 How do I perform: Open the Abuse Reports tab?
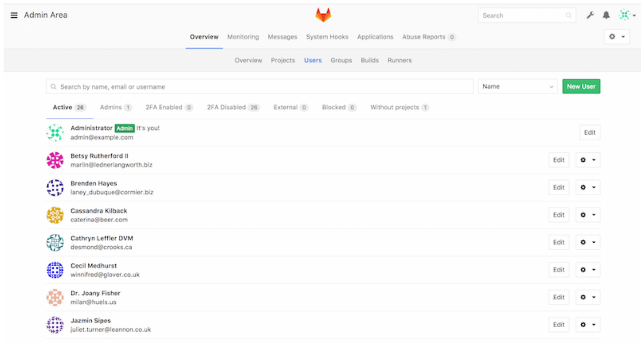429,37
